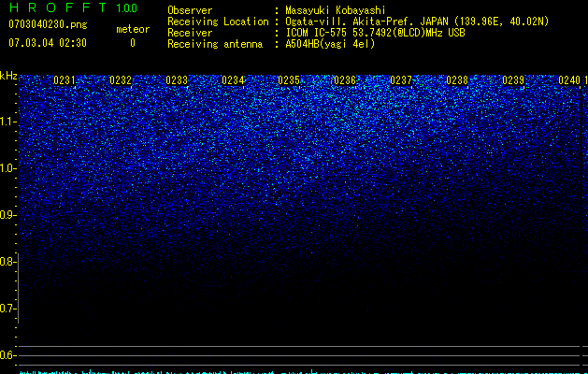Click time marker 0233
Viewport: 588px width, 374px height.
[x=177, y=80]
